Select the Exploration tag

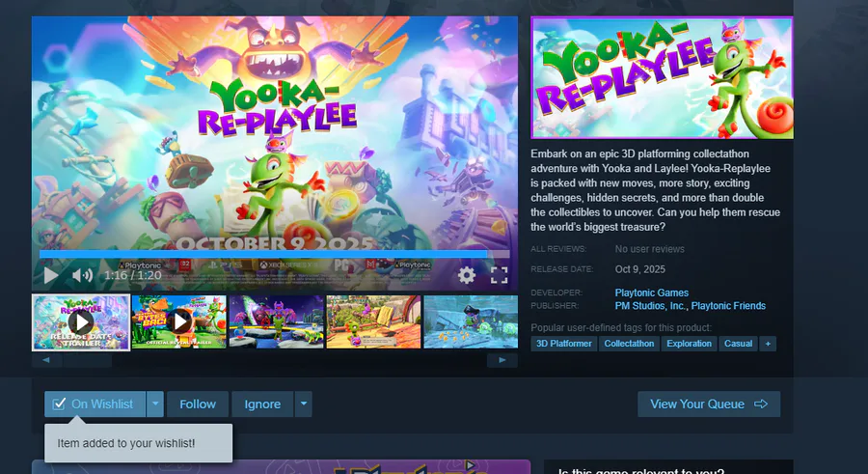pos(689,344)
